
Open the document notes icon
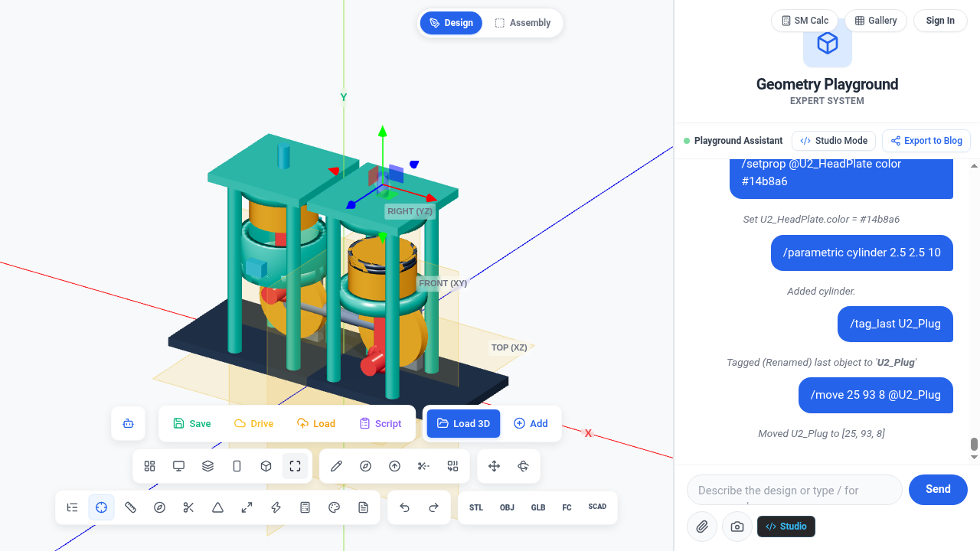point(364,507)
